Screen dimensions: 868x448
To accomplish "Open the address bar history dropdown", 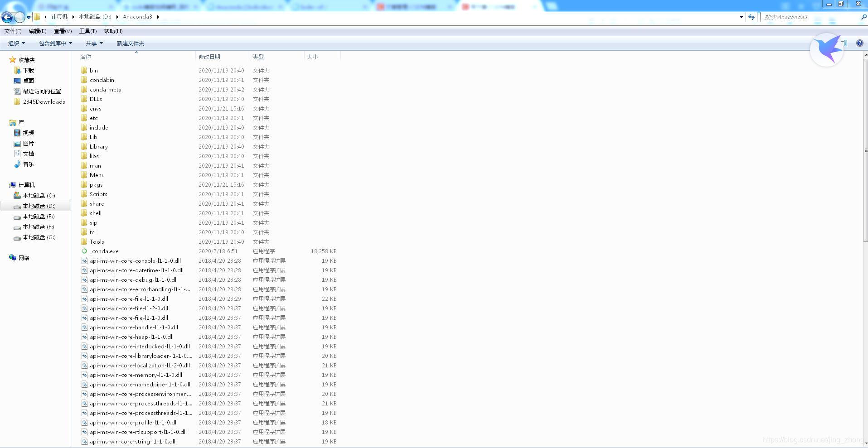I will [x=741, y=17].
